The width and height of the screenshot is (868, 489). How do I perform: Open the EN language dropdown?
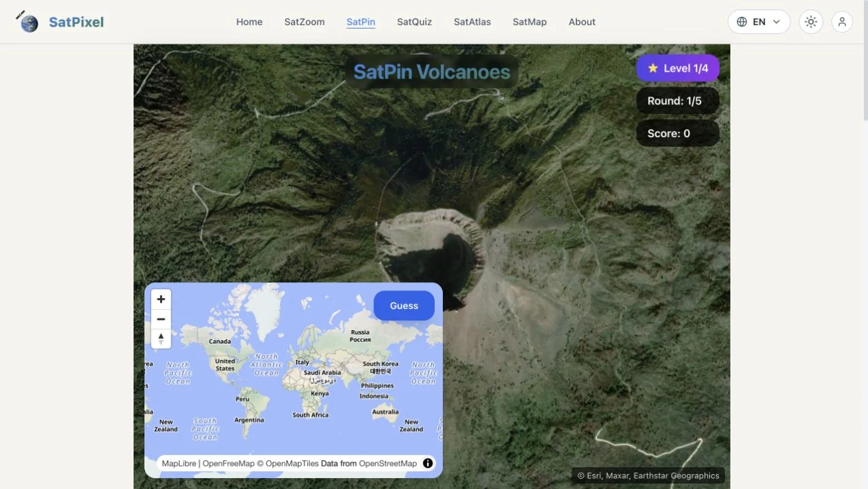759,22
